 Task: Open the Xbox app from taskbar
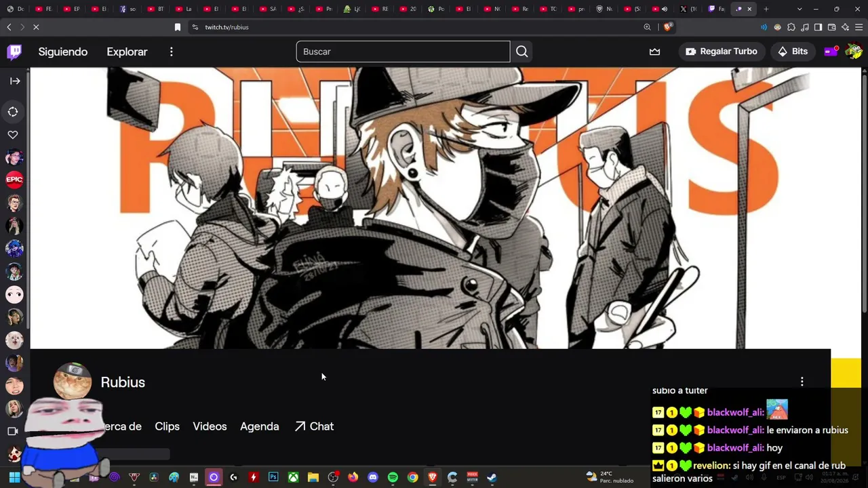pyautogui.click(x=293, y=477)
